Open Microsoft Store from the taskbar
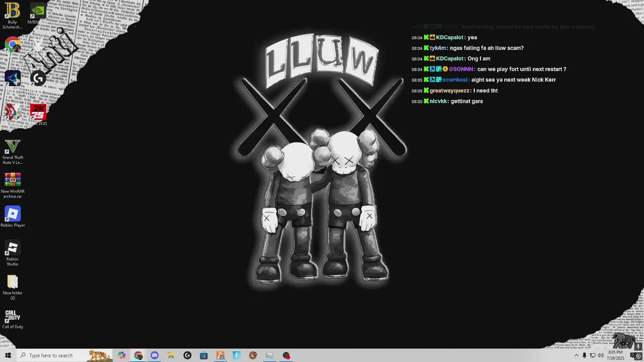Screen dimensions: 644x362 [204, 355]
